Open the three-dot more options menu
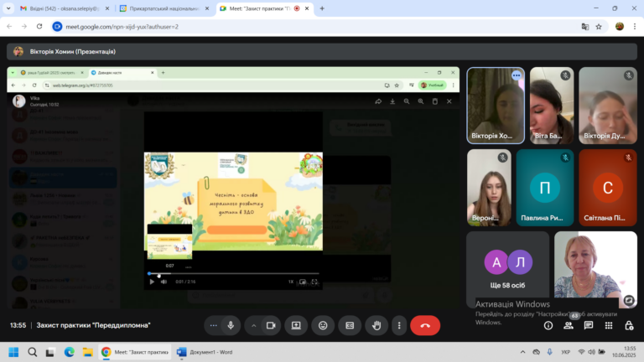Screen dimensions: 644x362 tap(399, 325)
